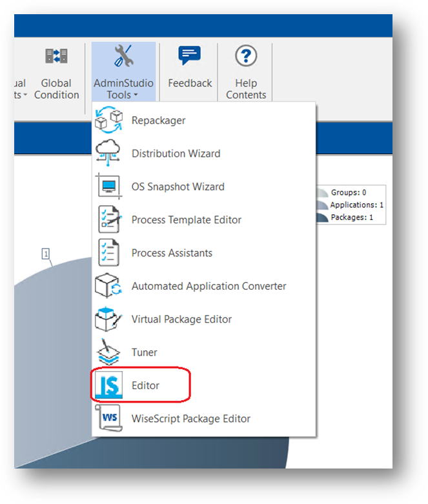Click the Feedback speech bubble icon
The image size is (428, 504).
pyautogui.click(x=189, y=55)
